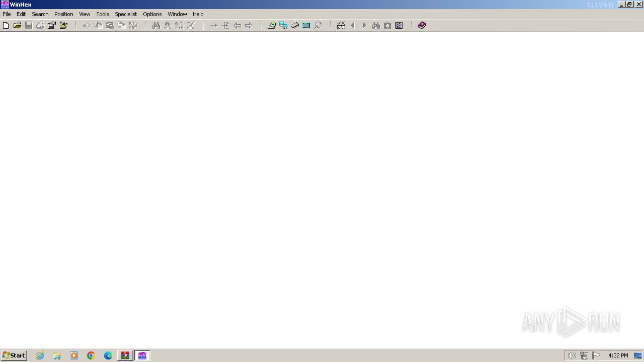Print using the printer toolbar icon

pos(40,25)
